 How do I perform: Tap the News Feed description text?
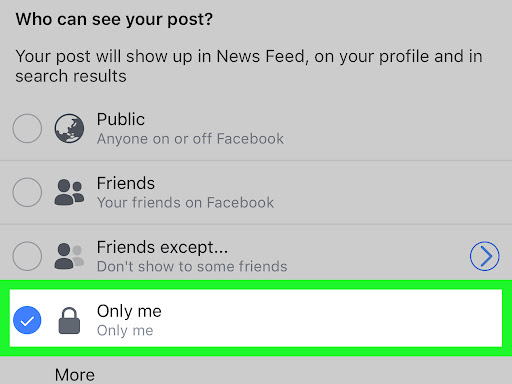tap(249, 66)
